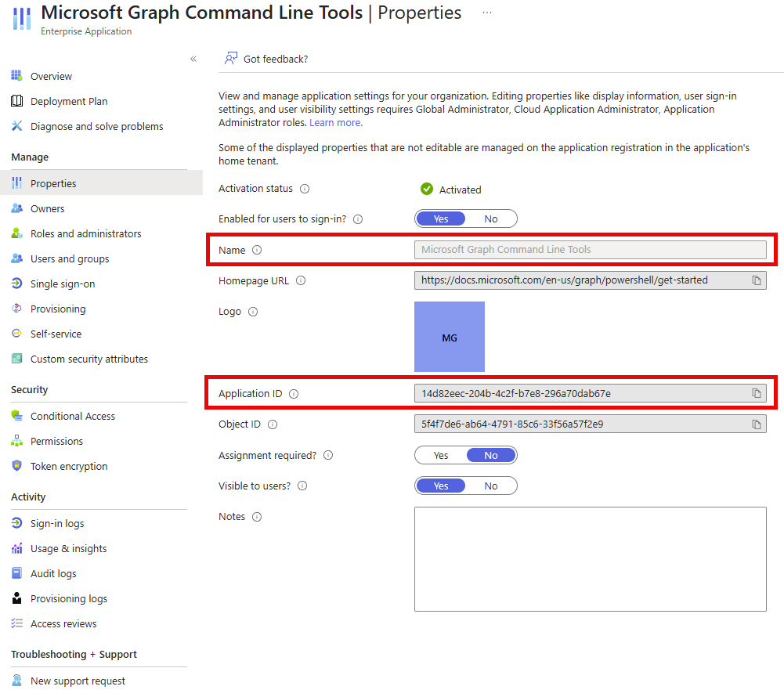784x697 pixels.
Task: Click the Self-service icon
Action: 16,334
